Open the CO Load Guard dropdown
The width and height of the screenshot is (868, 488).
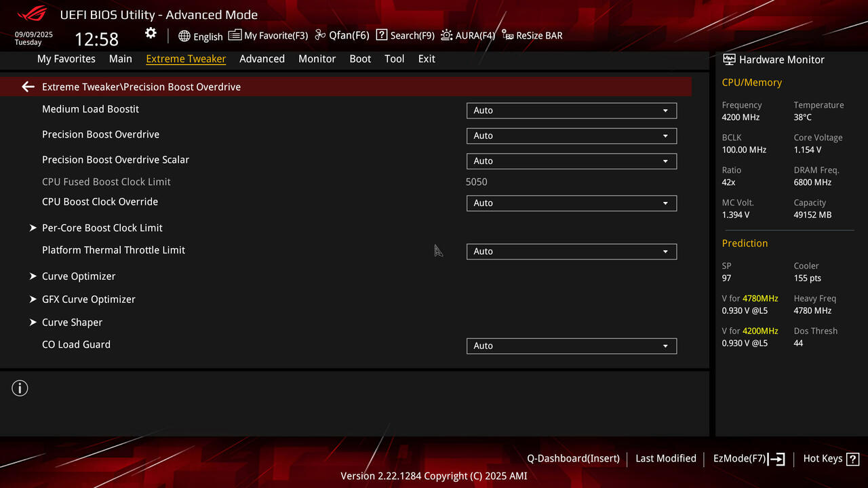(x=572, y=346)
